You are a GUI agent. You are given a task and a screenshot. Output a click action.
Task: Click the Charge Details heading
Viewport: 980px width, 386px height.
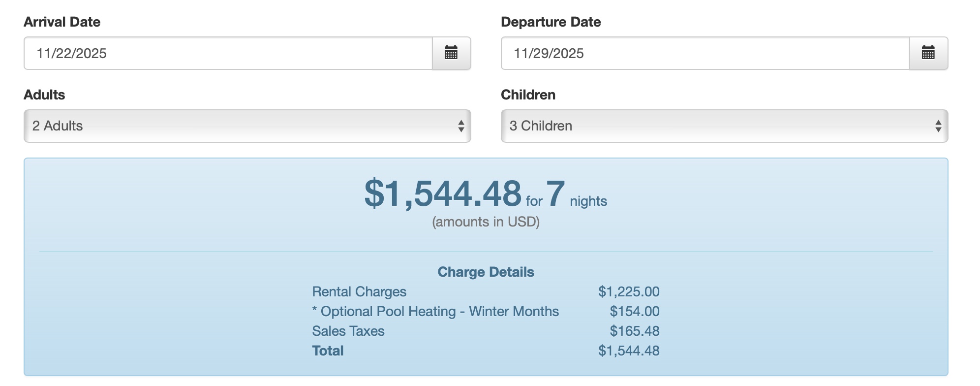486,272
